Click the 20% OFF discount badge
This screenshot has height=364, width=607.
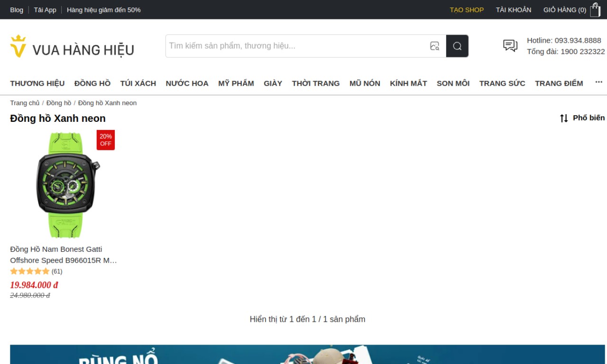pos(106,140)
